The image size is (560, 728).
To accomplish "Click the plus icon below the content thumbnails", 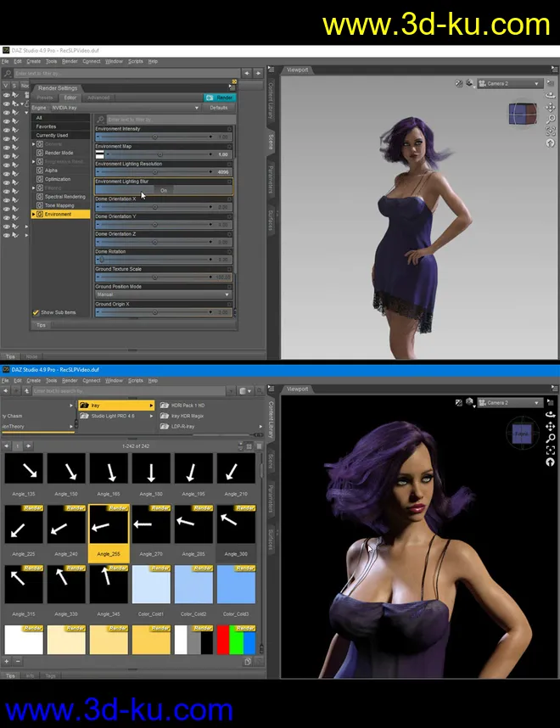I will coord(7,661).
